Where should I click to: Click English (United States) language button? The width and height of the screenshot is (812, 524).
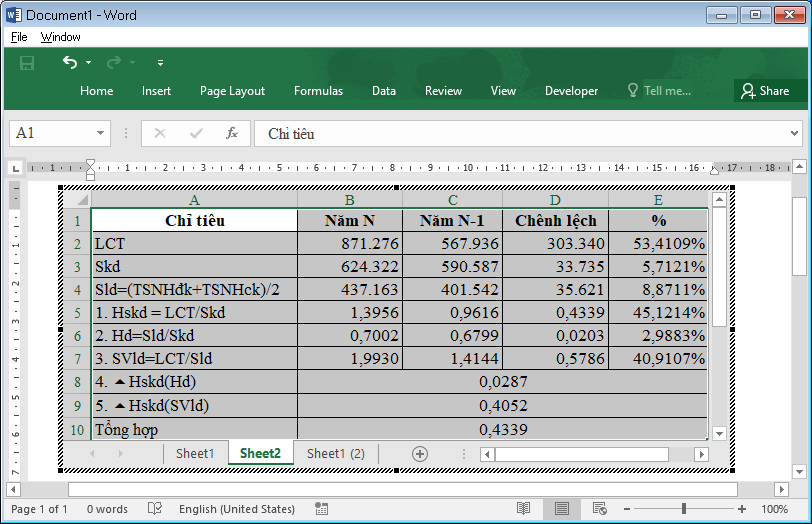(x=237, y=509)
